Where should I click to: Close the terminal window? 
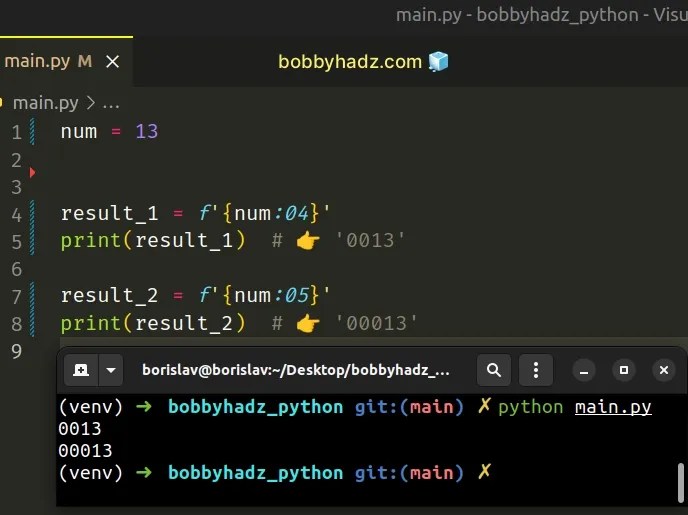pos(663,371)
